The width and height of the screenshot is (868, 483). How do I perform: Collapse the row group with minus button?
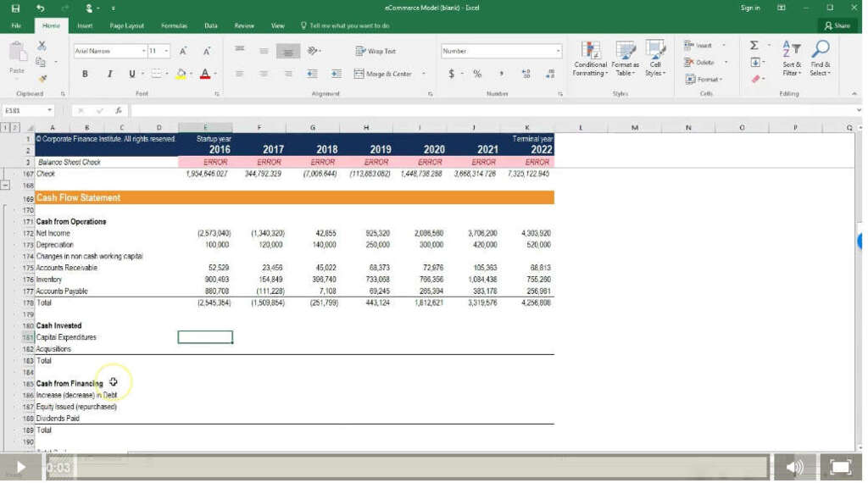click(x=6, y=184)
